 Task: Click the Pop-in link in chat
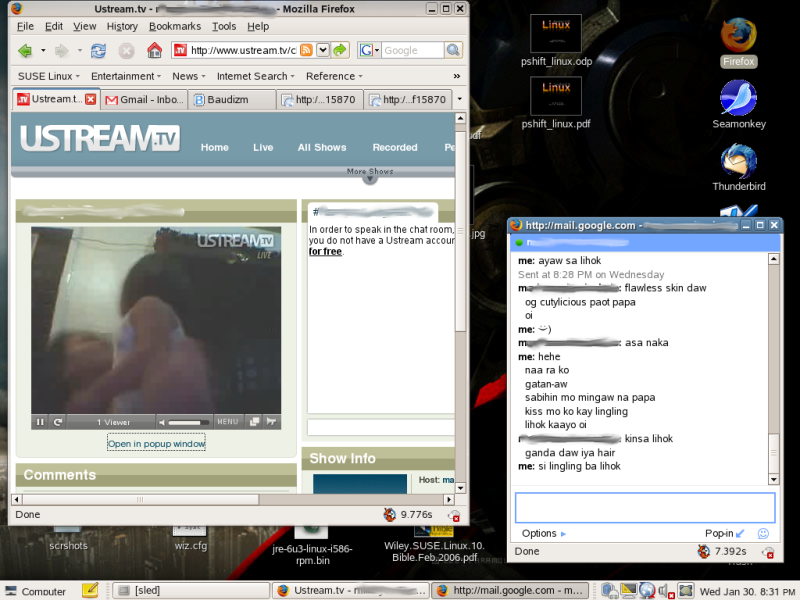(724, 534)
